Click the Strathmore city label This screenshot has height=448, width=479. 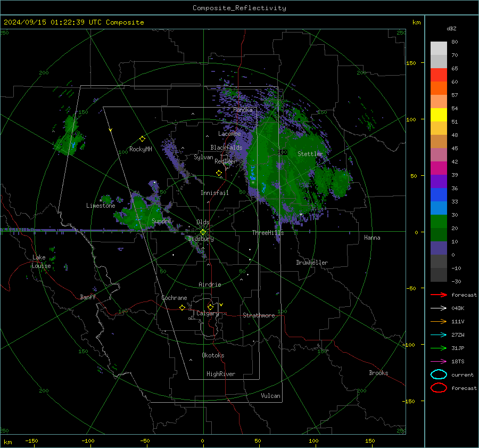coord(259,315)
